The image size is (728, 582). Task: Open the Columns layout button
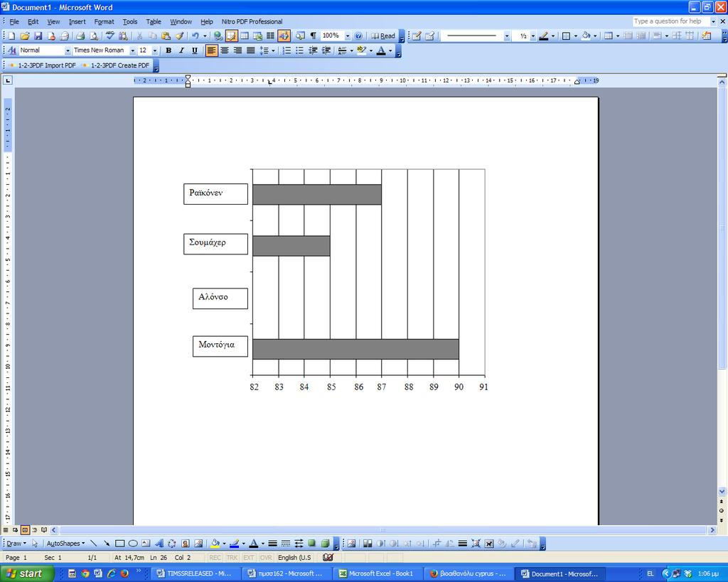pyautogui.click(x=270, y=36)
